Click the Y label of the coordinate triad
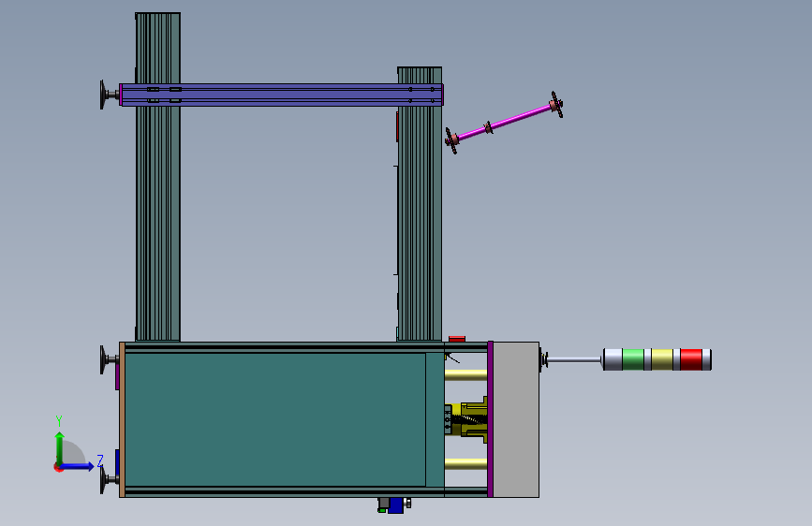 pos(59,421)
